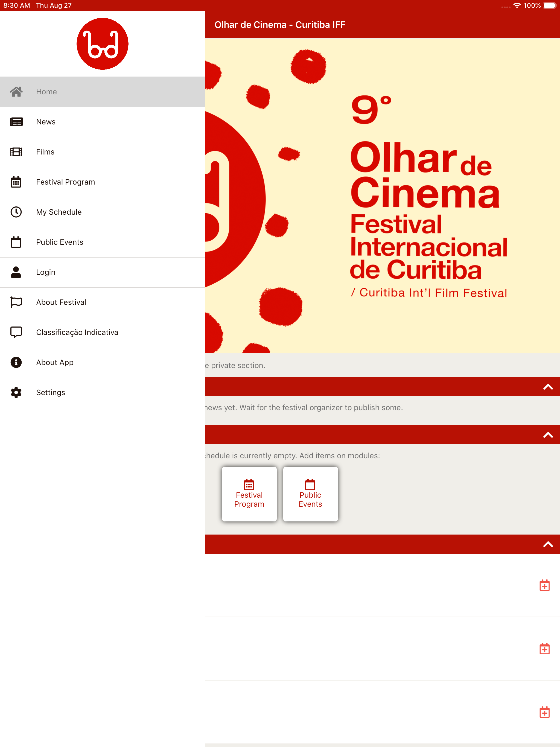
Task: Click the film strip icon beside Films
Action: (16, 152)
